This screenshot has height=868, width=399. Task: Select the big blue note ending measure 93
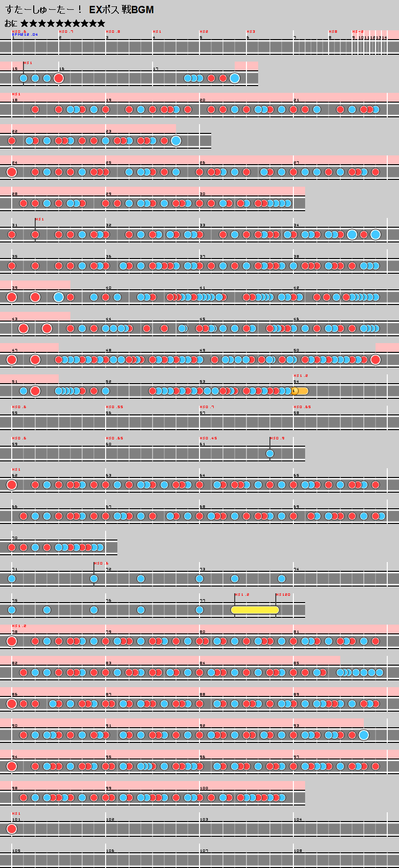tap(364, 735)
